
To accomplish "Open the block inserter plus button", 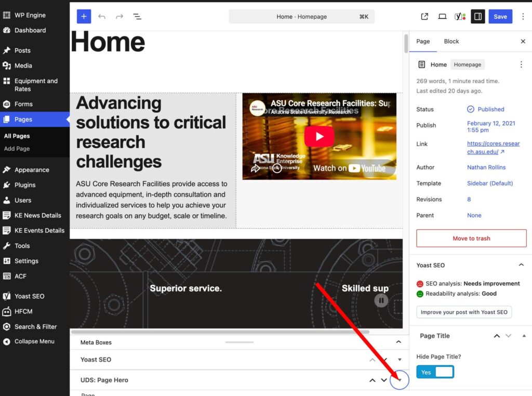I will tap(84, 16).
